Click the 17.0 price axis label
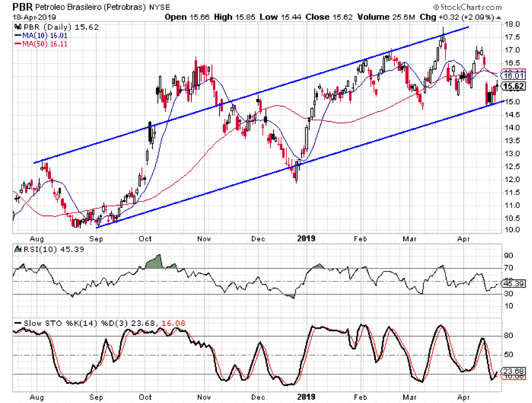This screenshot has height=403, width=532. [x=512, y=50]
